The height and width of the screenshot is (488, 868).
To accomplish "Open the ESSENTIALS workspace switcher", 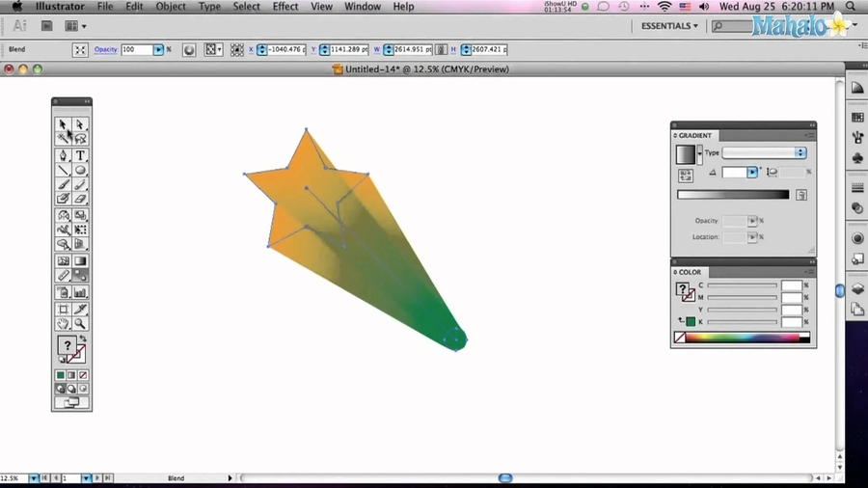I will pos(669,26).
